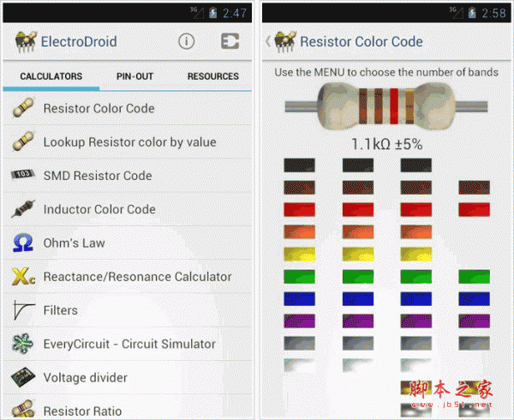The image size is (514, 420).
Task: Tap the Xc reactance icon
Action: [x=23, y=276]
